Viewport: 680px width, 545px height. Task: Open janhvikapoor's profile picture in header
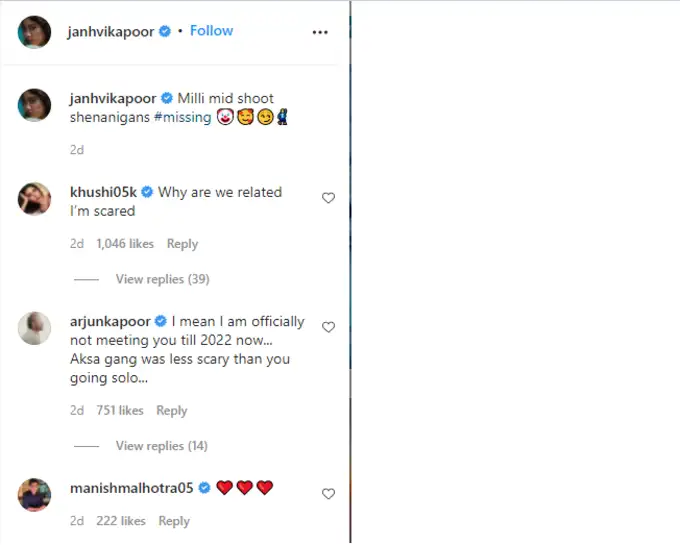pos(34,32)
